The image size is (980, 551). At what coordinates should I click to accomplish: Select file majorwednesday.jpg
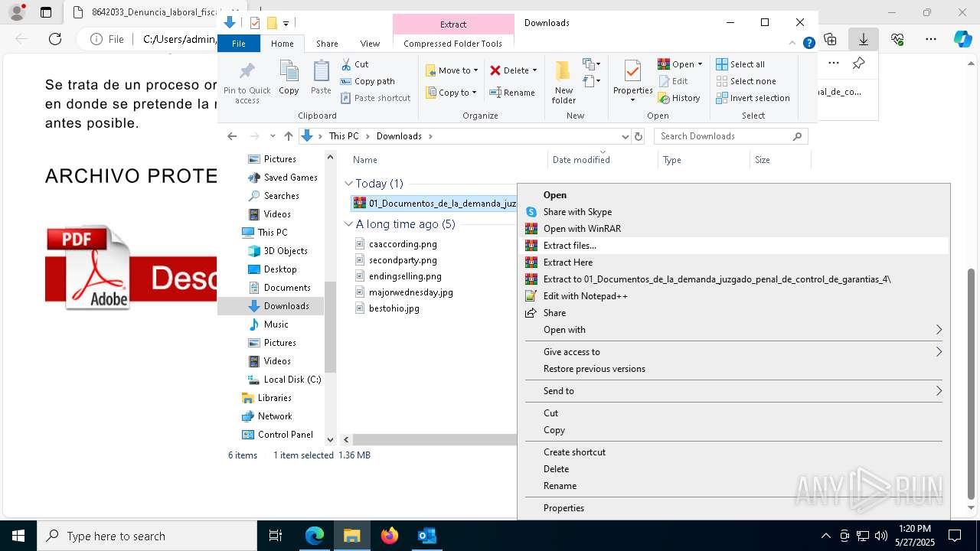pyautogui.click(x=410, y=292)
